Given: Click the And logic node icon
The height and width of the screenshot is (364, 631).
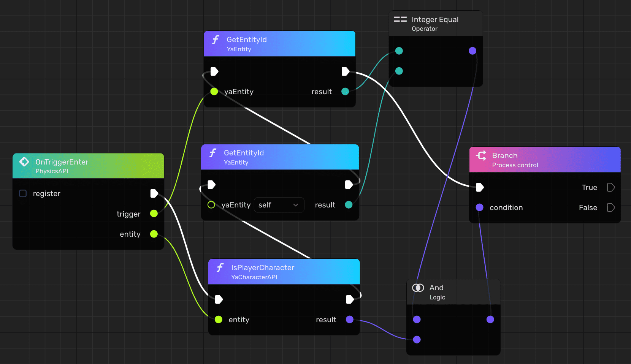Looking at the screenshot, I should (418, 288).
